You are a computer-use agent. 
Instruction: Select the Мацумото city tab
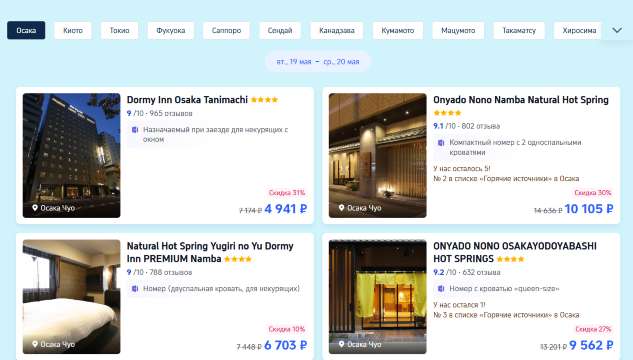458,30
